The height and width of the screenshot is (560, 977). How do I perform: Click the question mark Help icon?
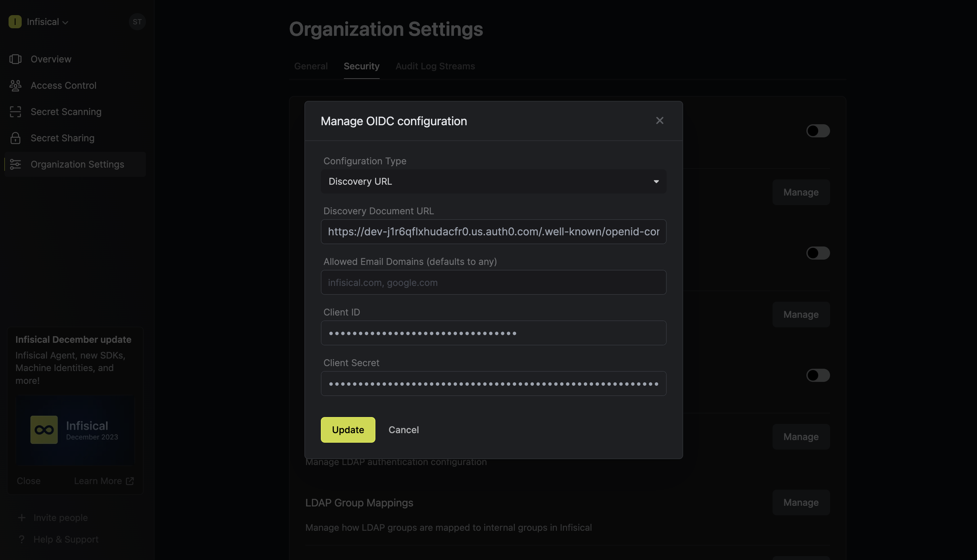[x=22, y=539]
